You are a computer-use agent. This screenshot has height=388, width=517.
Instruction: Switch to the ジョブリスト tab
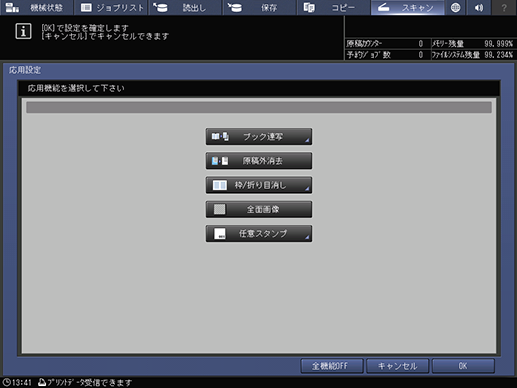pyautogui.click(x=111, y=7)
